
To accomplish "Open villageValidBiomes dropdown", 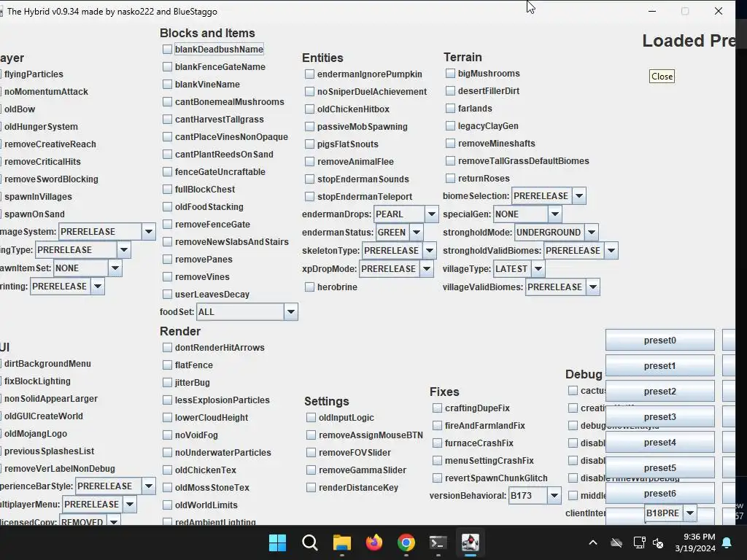I will click(x=592, y=287).
